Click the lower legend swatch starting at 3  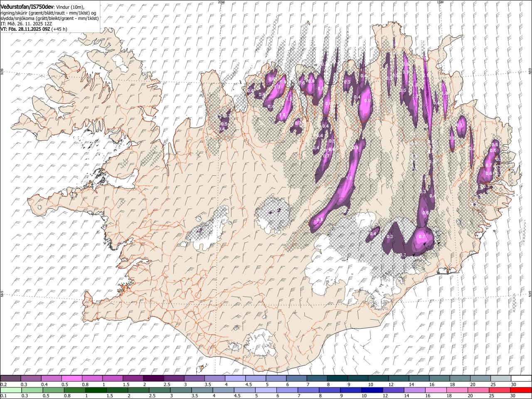180,390
